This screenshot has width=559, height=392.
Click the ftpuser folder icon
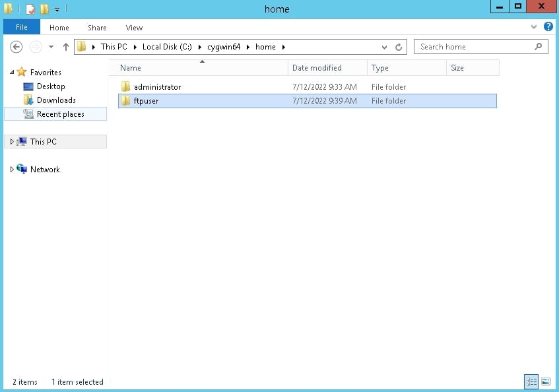click(125, 100)
